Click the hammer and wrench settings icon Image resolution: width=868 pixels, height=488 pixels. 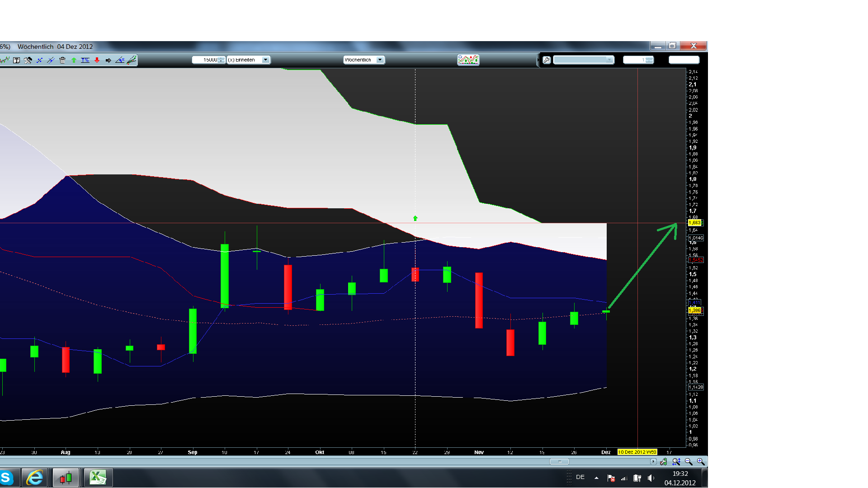click(x=28, y=60)
